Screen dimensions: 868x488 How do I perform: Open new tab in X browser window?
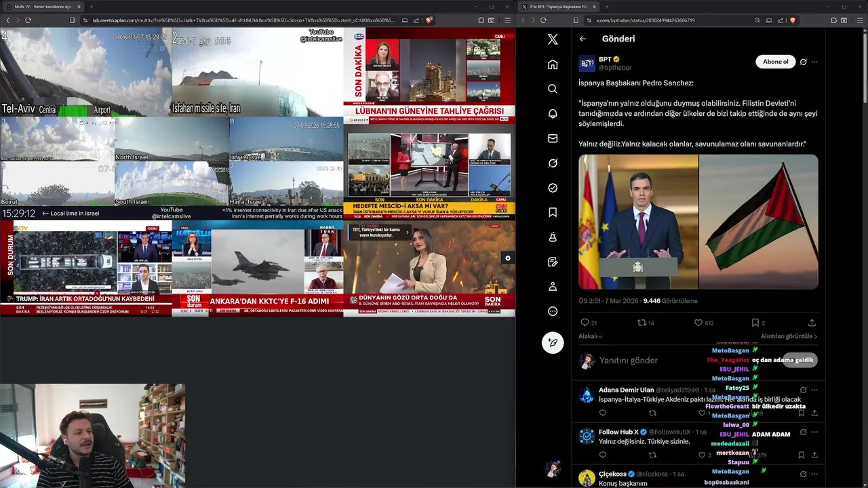(x=606, y=6)
